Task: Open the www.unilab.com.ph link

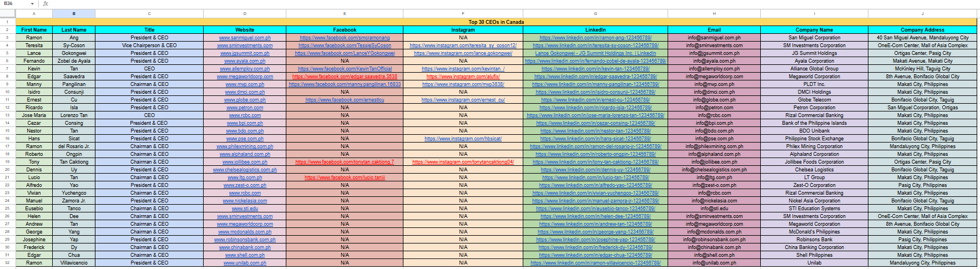Action: pos(245,263)
